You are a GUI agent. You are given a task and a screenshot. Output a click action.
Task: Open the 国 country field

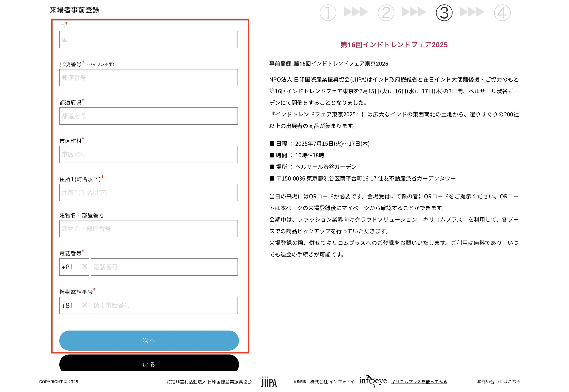click(148, 39)
